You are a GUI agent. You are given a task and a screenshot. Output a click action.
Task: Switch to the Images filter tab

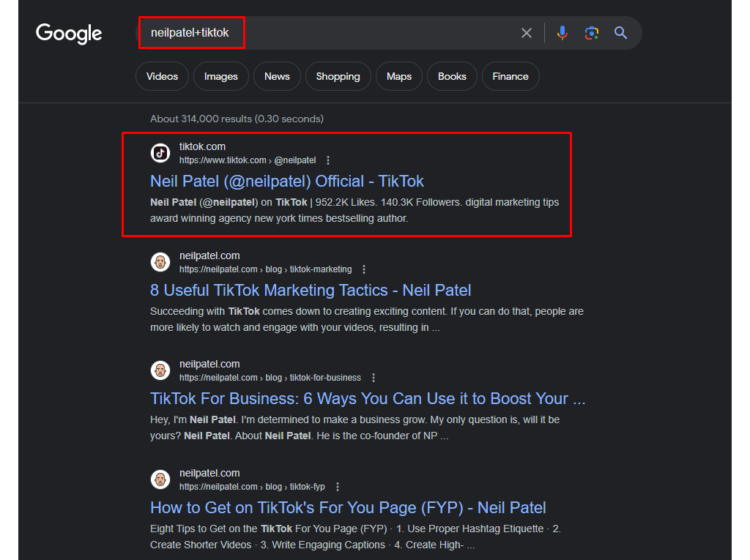click(x=221, y=76)
